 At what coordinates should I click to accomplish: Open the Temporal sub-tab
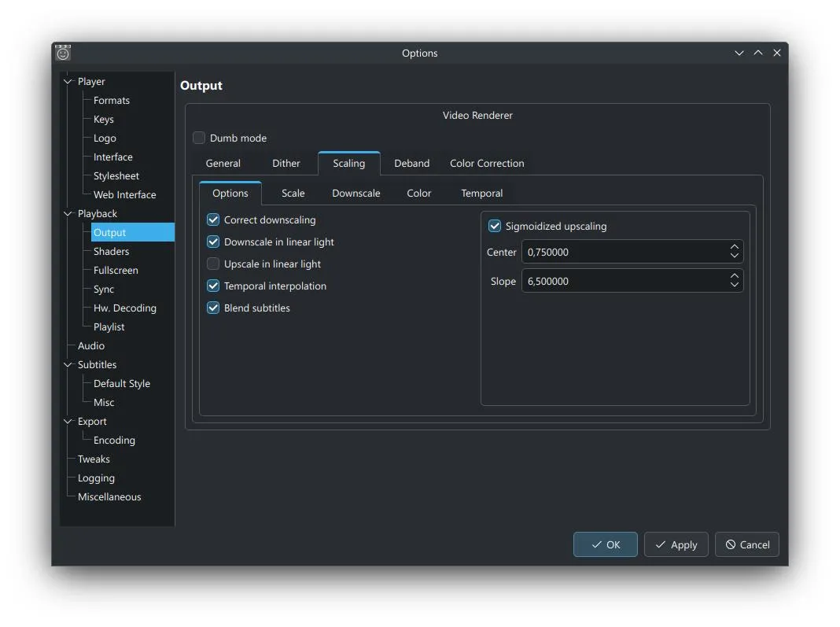(x=481, y=194)
